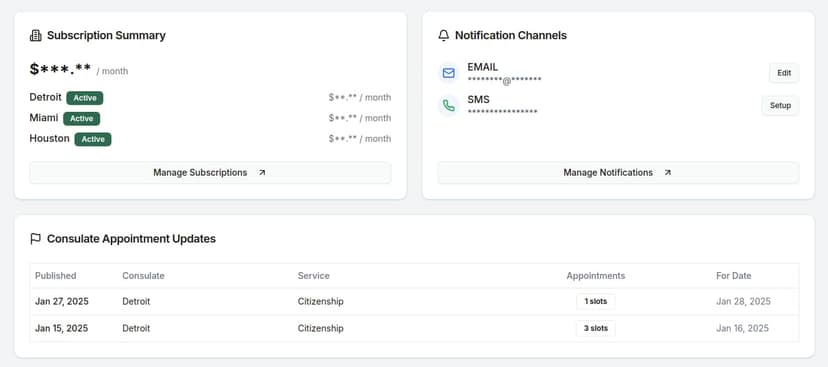The width and height of the screenshot is (828, 367).
Task: Open Manage Subscriptions
Action: 210,173
